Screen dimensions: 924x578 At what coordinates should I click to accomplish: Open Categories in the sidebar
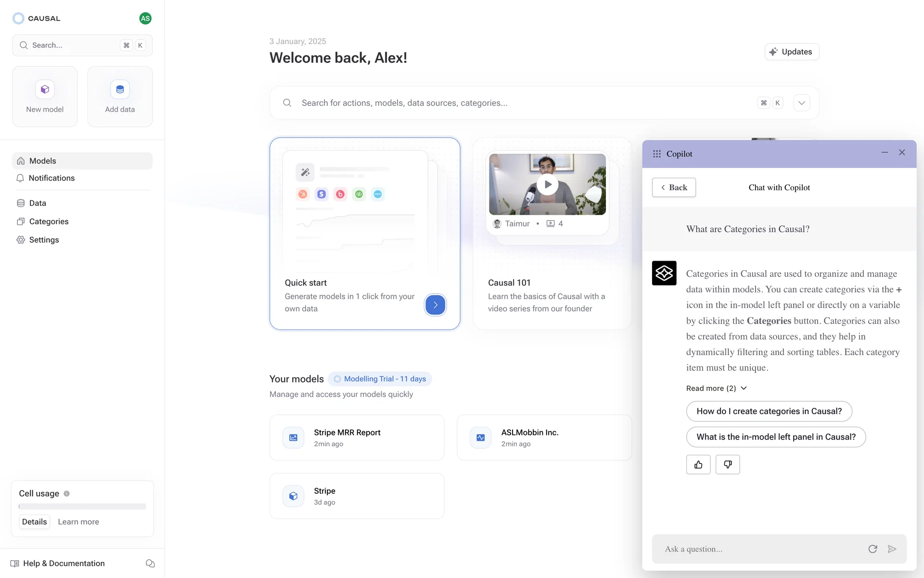click(x=49, y=222)
